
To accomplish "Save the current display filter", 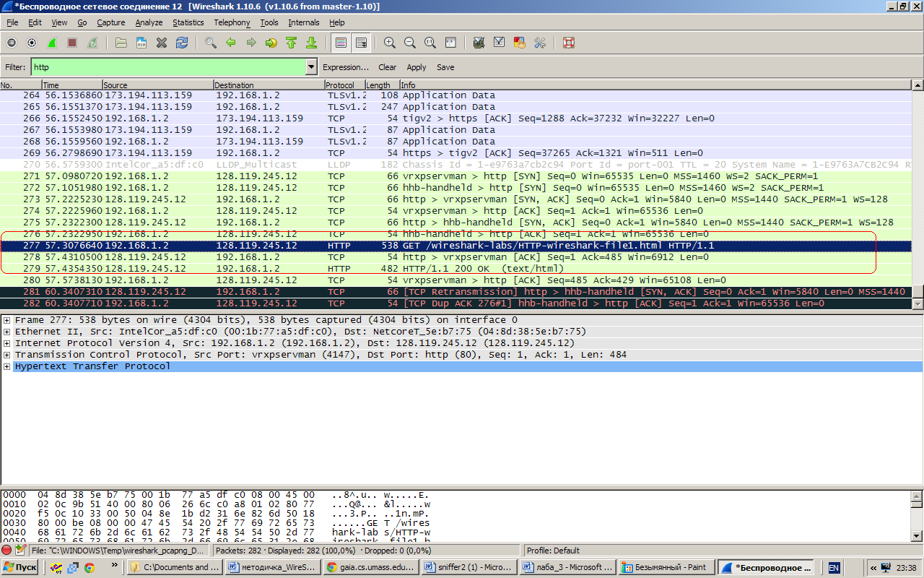I will (x=445, y=67).
